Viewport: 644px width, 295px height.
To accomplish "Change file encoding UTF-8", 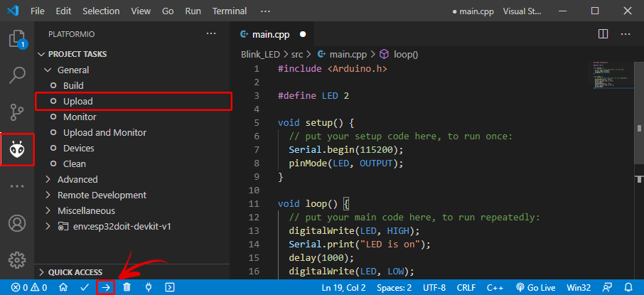I will tap(434, 287).
